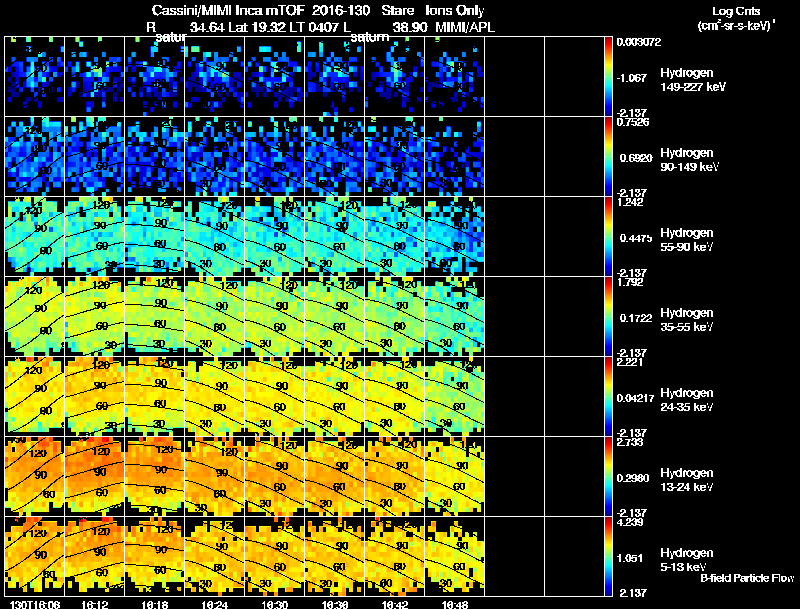Select the 13-24 keV panel at 16:12
The image size is (800, 609).
click(94, 477)
